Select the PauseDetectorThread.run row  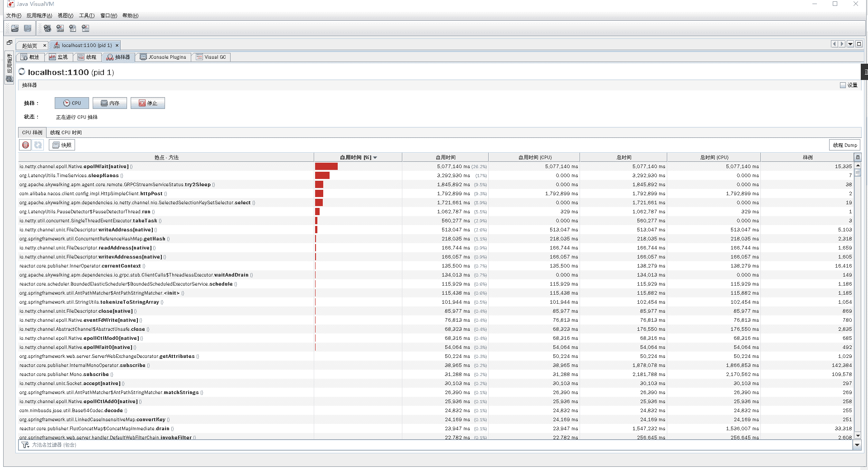point(436,211)
